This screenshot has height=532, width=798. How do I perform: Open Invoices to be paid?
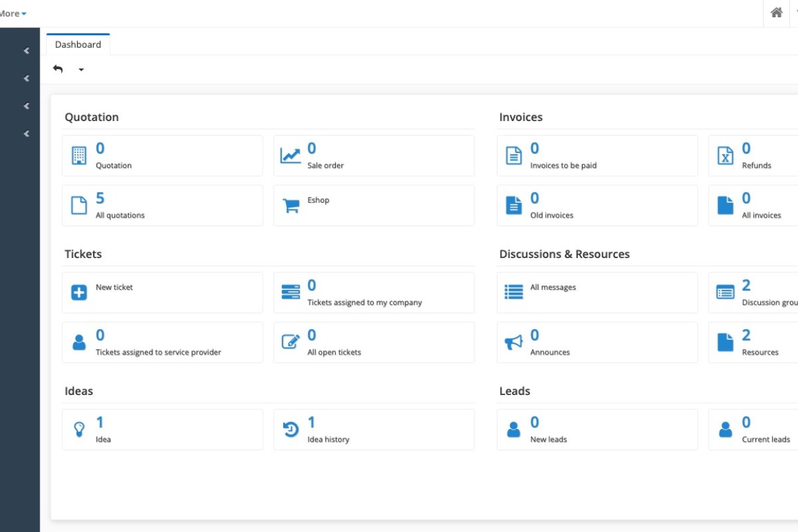[597, 156]
